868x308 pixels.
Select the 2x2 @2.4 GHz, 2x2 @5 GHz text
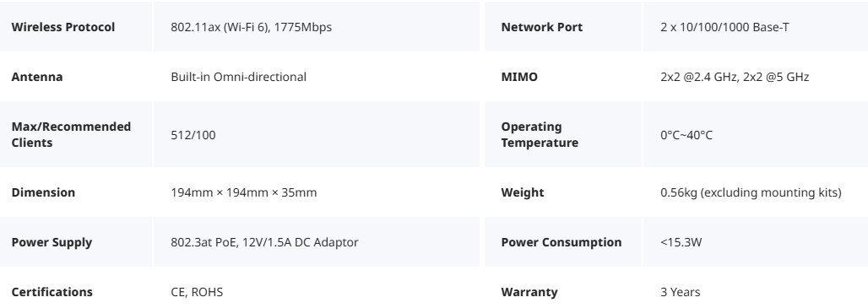click(735, 77)
